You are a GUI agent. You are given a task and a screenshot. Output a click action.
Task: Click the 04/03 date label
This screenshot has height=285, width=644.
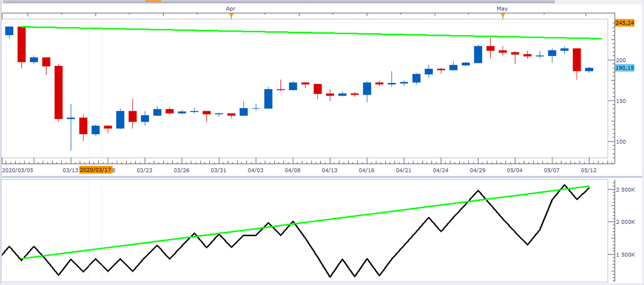pos(256,170)
